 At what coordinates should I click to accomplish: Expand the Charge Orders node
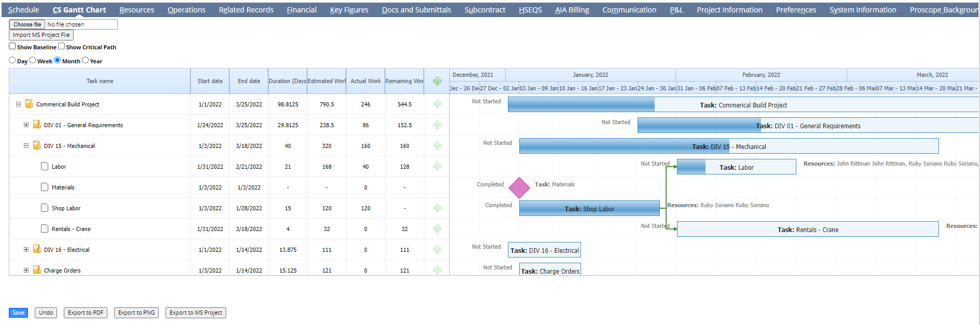[26, 270]
